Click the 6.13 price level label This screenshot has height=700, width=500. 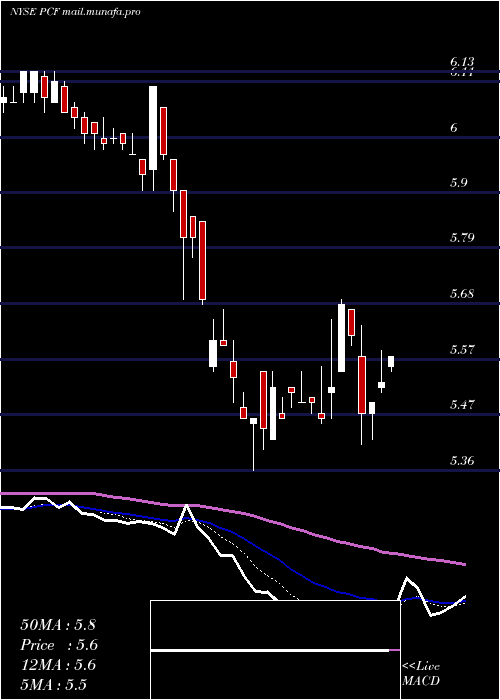pos(462,62)
